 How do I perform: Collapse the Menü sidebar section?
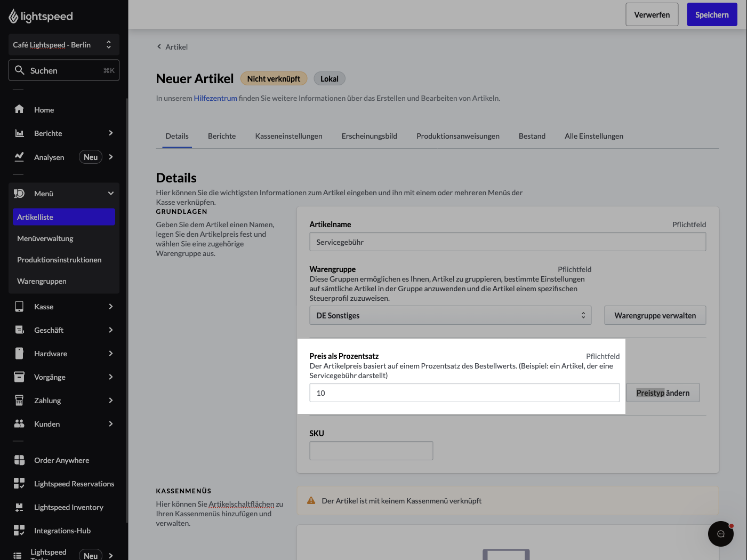[111, 193]
